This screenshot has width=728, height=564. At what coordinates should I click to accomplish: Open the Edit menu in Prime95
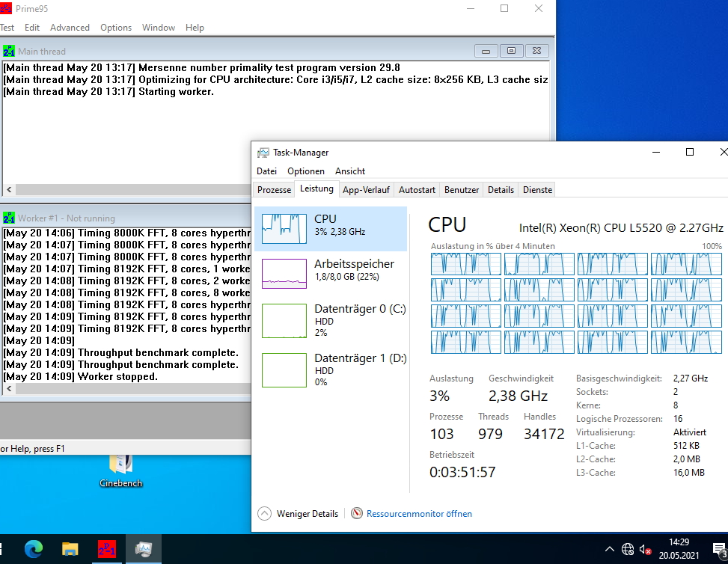pos(32,28)
